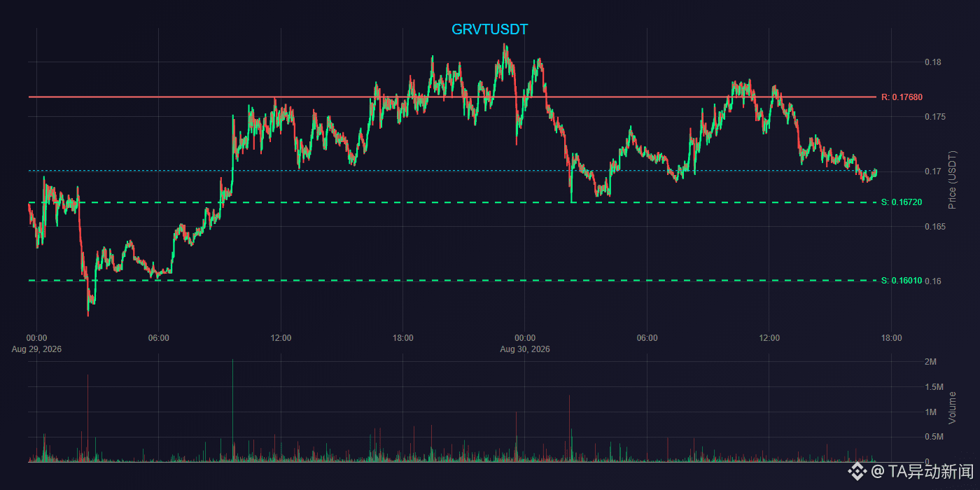Image resolution: width=980 pixels, height=490 pixels.
Task: Click the 0.175 price axis label
Action: tap(935, 117)
